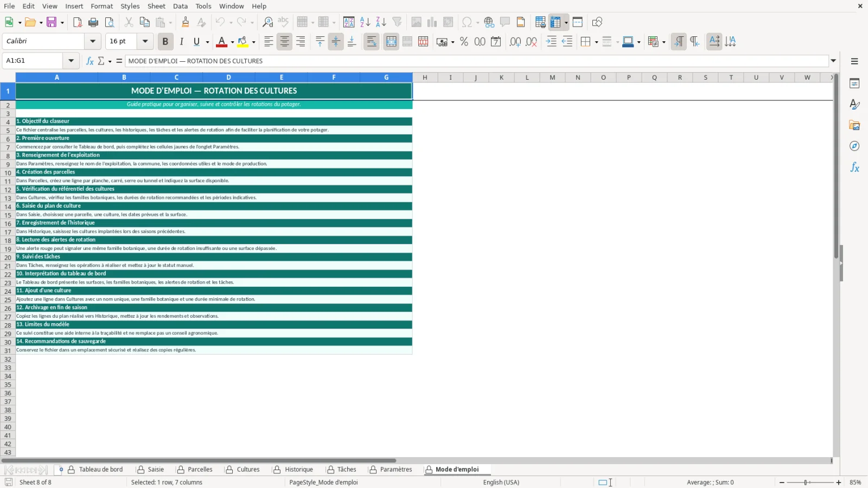Viewport: 868px width, 488px height.
Task: Toggle Italic formatting
Action: click(x=182, y=42)
